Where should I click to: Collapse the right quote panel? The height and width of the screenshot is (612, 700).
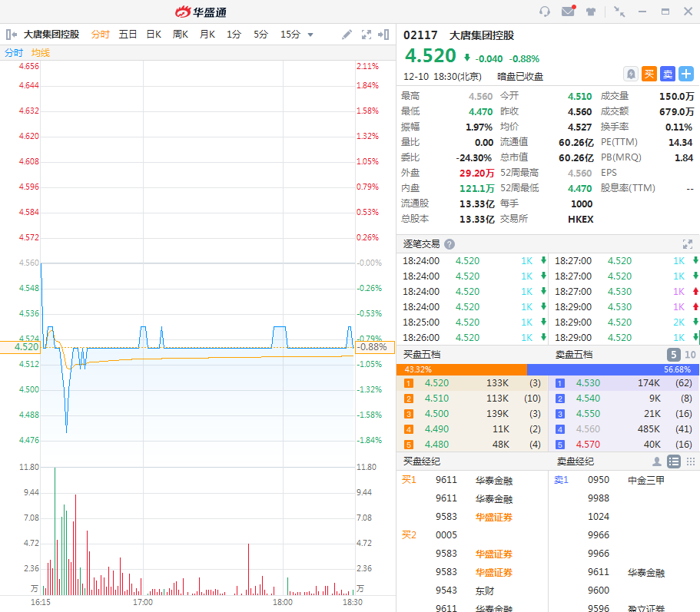coord(384,35)
